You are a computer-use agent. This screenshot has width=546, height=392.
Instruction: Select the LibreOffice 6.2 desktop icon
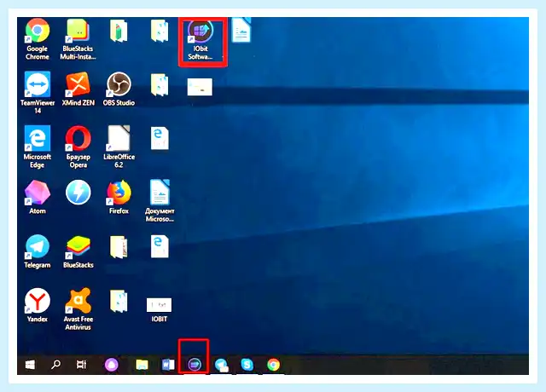click(x=119, y=147)
